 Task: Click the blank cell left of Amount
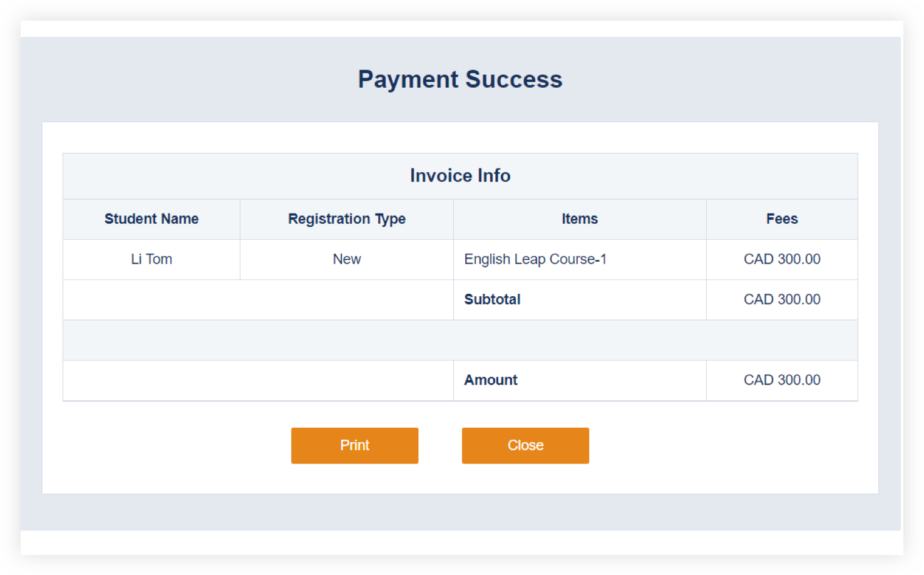click(258, 380)
